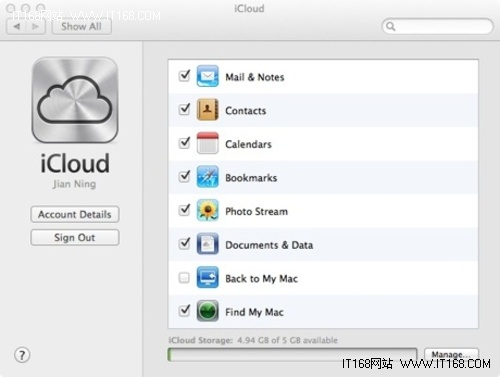Uncheck the Calendars checkbox
This screenshot has height=377, width=500.
(184, 143)
